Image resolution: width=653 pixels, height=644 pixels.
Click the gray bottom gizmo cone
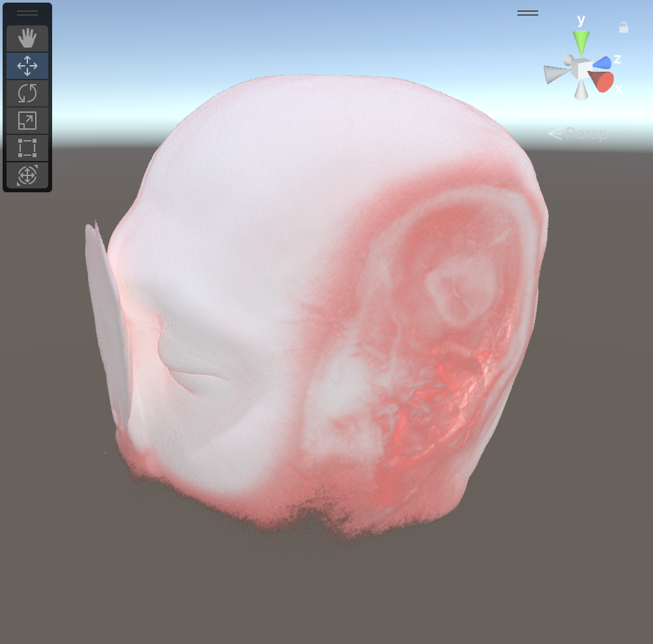(581, 92)
